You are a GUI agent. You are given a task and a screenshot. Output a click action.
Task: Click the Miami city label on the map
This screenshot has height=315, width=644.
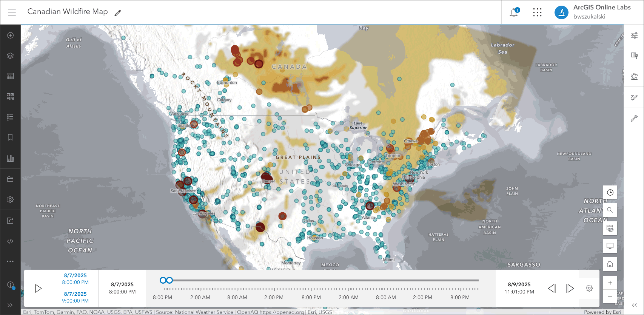click(x=389, y=260)
